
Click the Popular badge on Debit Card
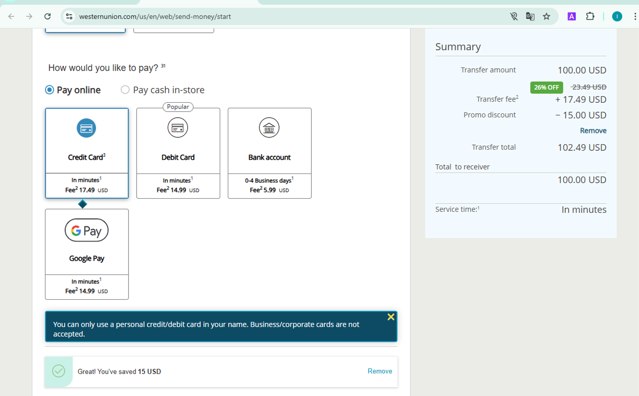(x=178, y=107)
